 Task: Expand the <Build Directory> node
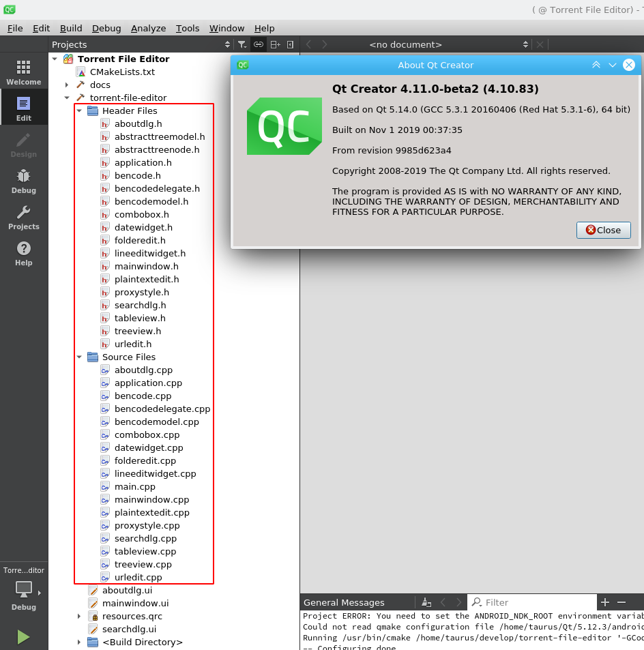tap(79, 642)
